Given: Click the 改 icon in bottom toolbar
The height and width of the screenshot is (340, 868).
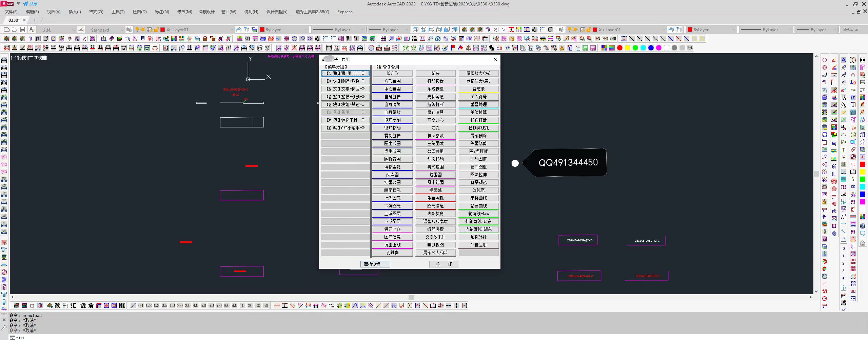Looking at the screenshot, I should 58,305.
